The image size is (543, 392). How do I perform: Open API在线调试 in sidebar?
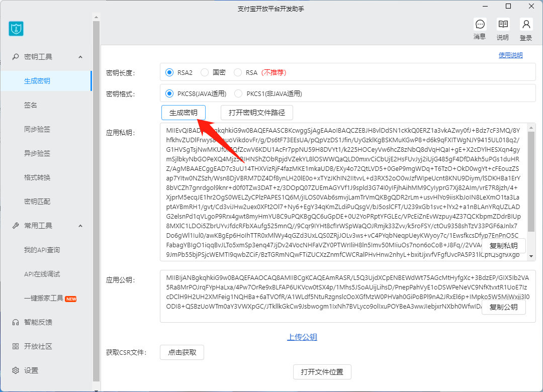pyautogui.click(x=42, y=274)
